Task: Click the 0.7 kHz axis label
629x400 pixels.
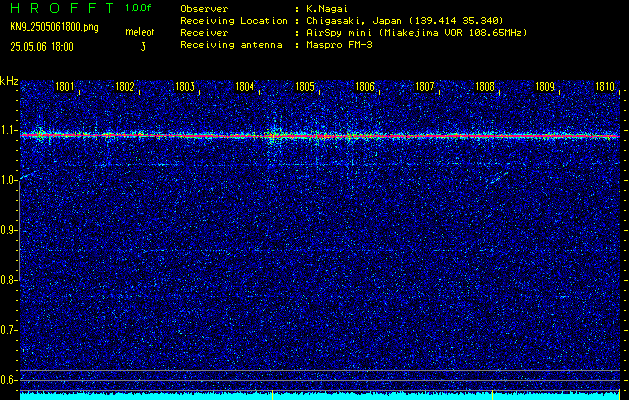Action: 8,330
